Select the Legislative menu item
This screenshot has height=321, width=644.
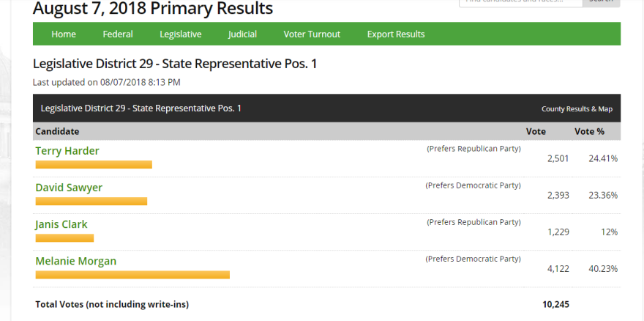coord(180,34)
